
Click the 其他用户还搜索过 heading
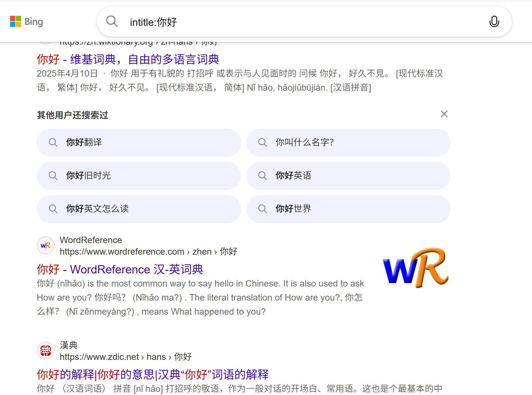72,115
